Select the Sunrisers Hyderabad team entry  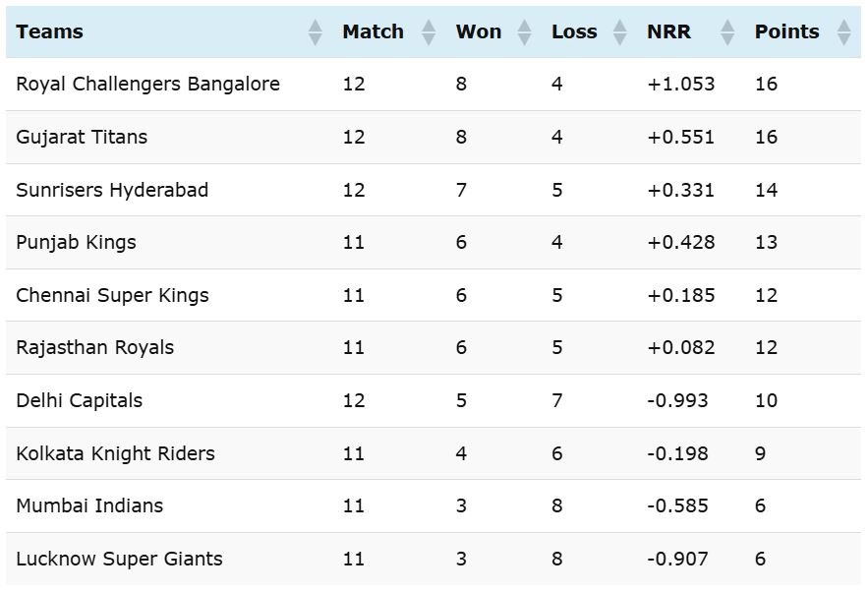click(112, 190)
